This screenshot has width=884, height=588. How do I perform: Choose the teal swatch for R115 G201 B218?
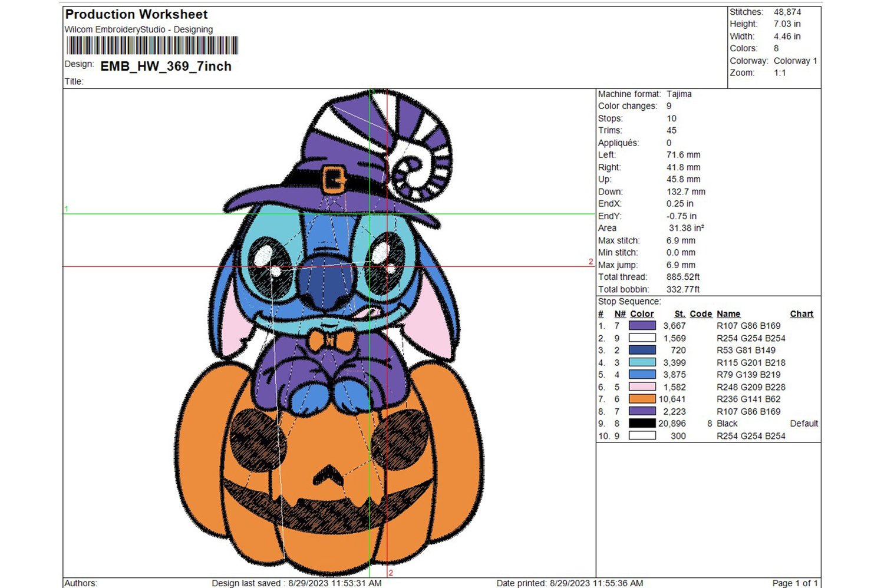tap(642, 362)
